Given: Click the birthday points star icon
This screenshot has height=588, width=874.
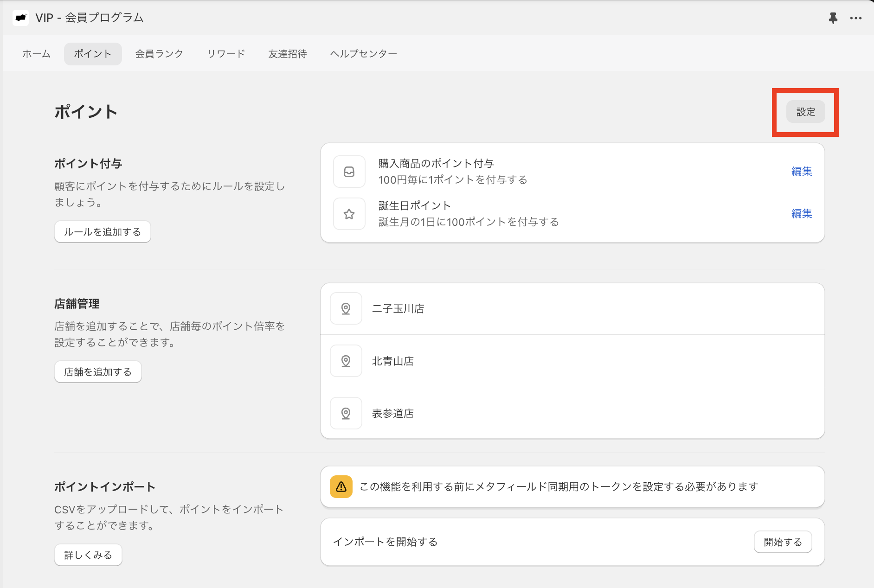Looking at the screenshot, I should point(349,214).
